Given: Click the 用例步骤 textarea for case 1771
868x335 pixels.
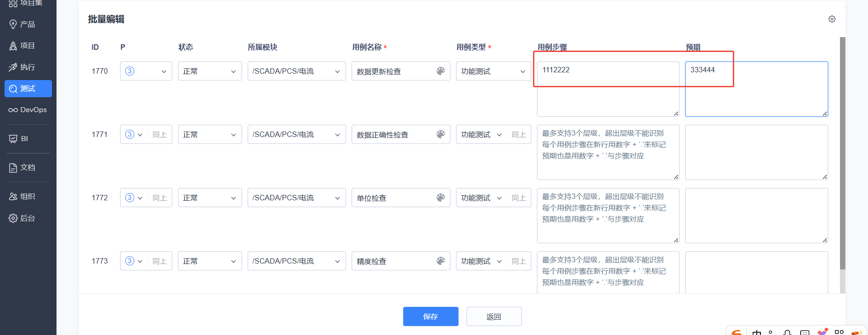Looking at the screenshot, I should [608, 152].
